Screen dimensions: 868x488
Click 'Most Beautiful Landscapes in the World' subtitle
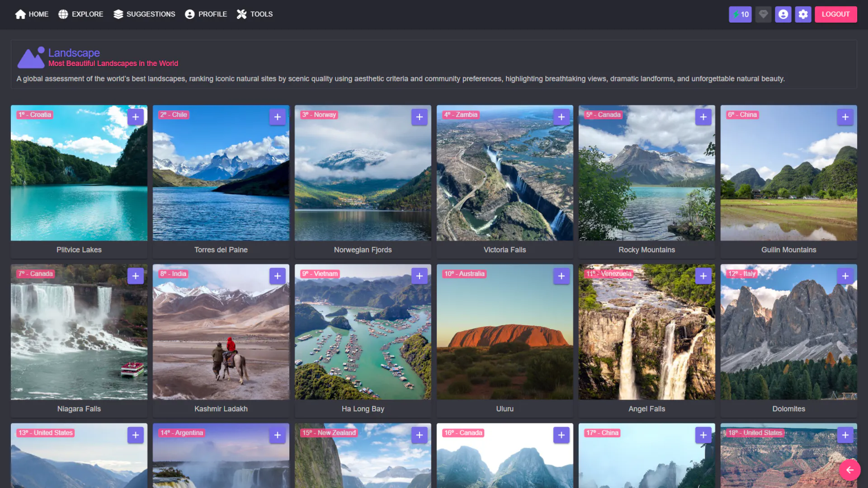[x=113, y=64]
